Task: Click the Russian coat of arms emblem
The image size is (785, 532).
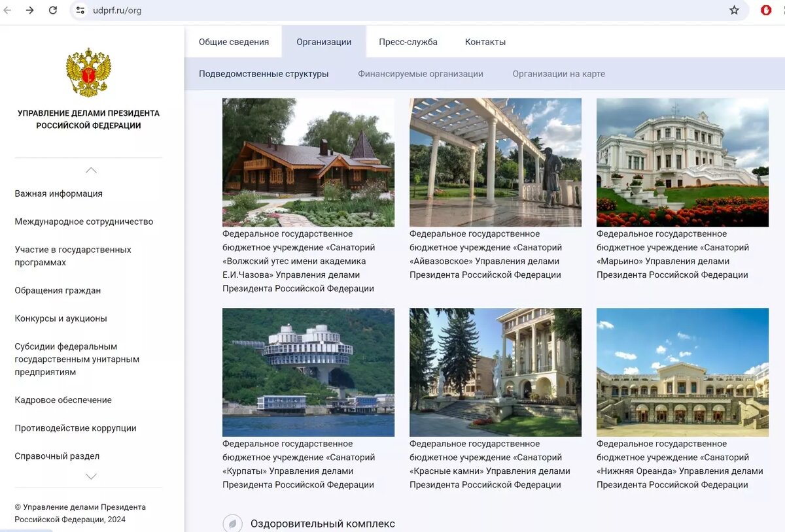Action: coord(88,72)
